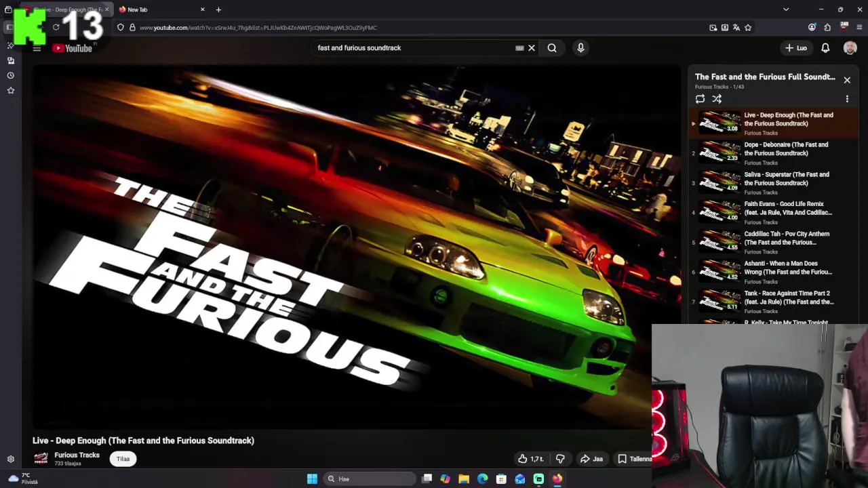
Task: Open Firefox account icon in toolbar
Action: coord(812,28)
